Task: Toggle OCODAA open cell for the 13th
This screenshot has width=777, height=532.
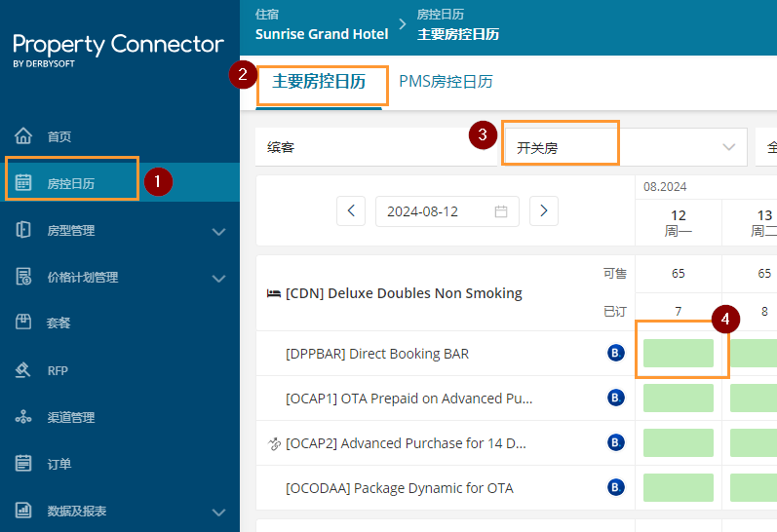Action: click(x=754, y=487)
